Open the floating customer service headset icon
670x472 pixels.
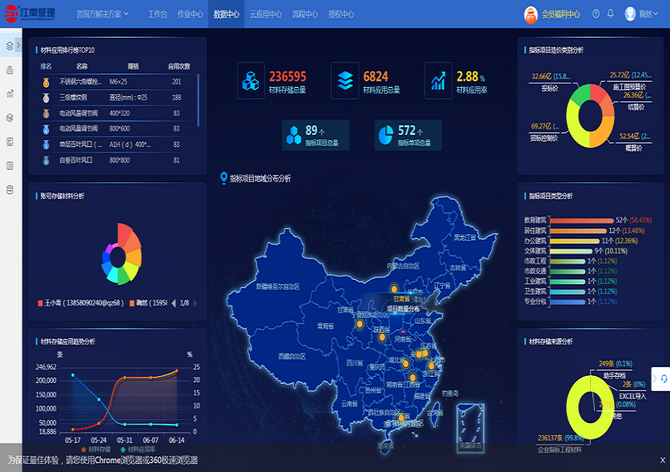point(660,379)
